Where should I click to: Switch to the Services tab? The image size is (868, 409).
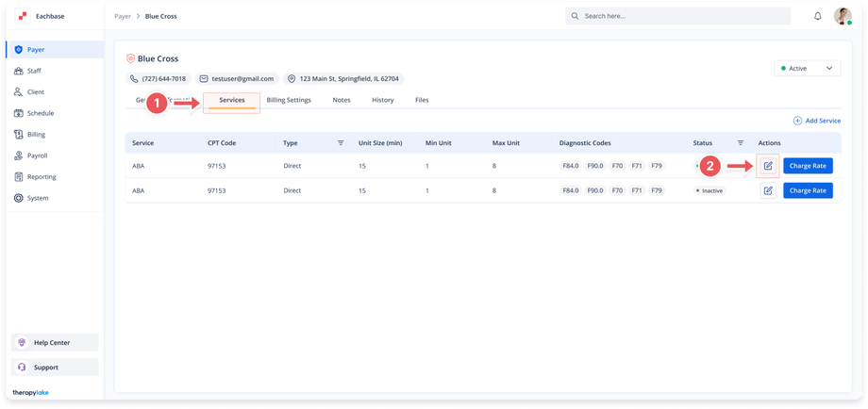tap(232, 101)
